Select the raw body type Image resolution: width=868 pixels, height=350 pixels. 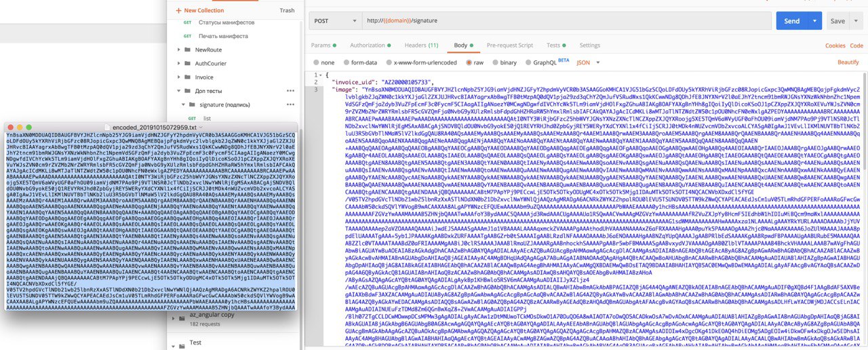[x=469, y=62]
